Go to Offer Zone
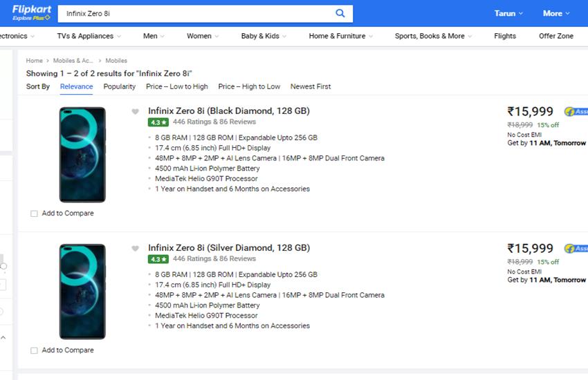588x380 pixels. click(x=555, y=36)
